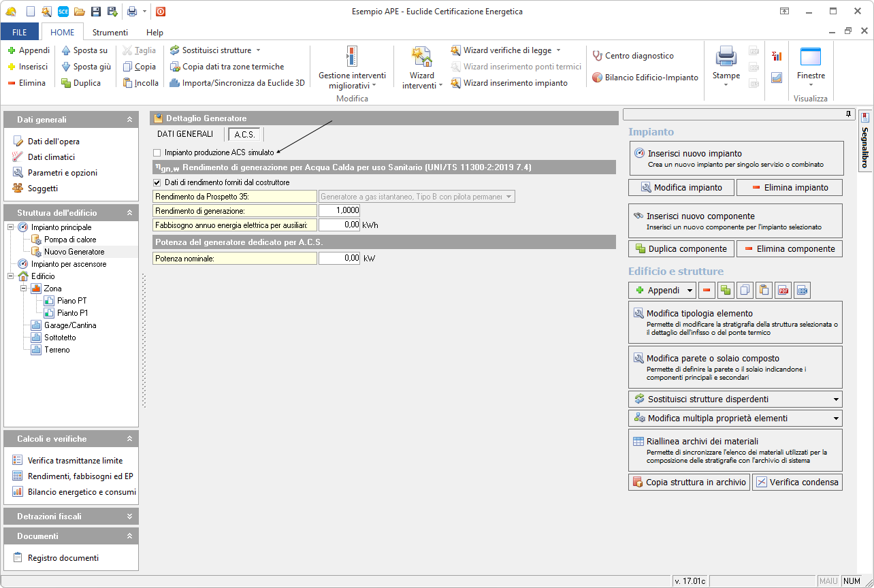Expand the Detrazioni fiscali panel

[x=129, y=517]
